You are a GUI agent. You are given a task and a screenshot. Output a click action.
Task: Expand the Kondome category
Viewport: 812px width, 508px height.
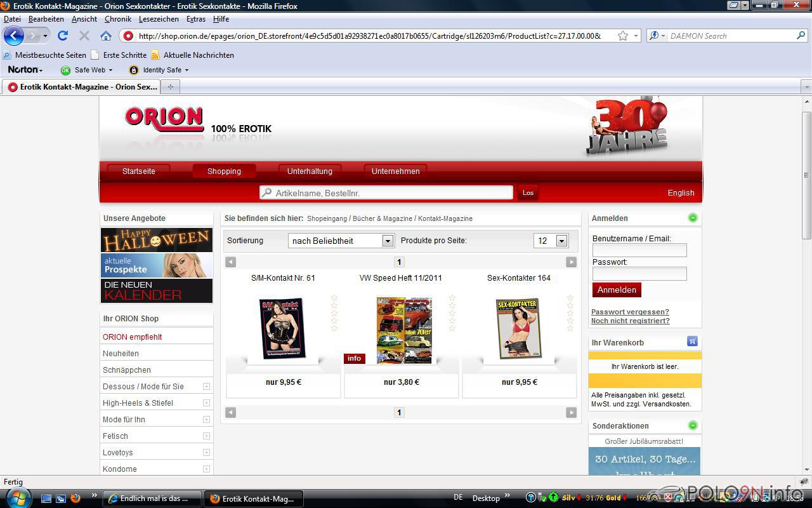206,469
